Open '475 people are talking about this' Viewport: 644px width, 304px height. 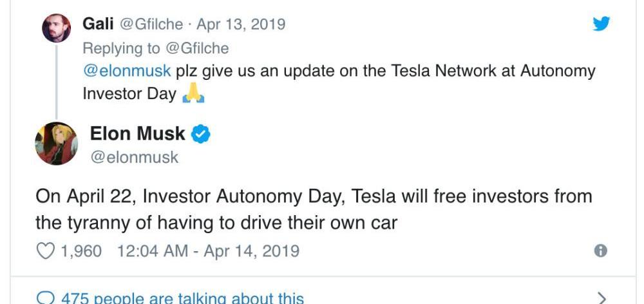coord(182,298)
